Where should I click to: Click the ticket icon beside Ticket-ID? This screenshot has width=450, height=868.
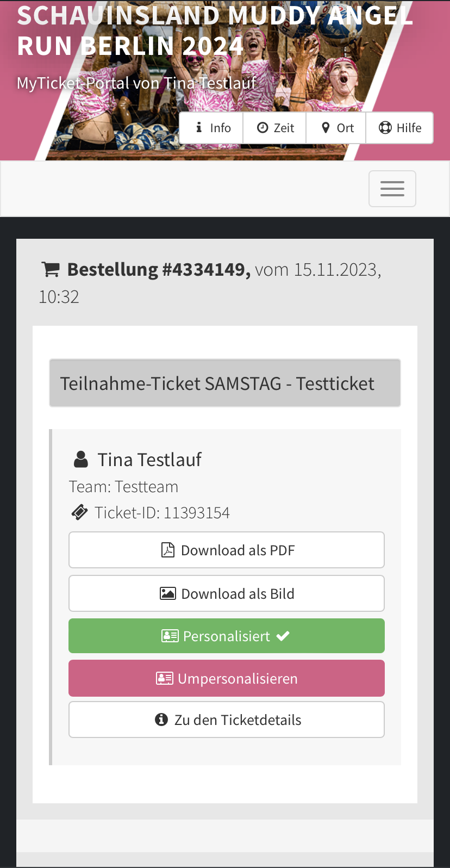point(79,512)
